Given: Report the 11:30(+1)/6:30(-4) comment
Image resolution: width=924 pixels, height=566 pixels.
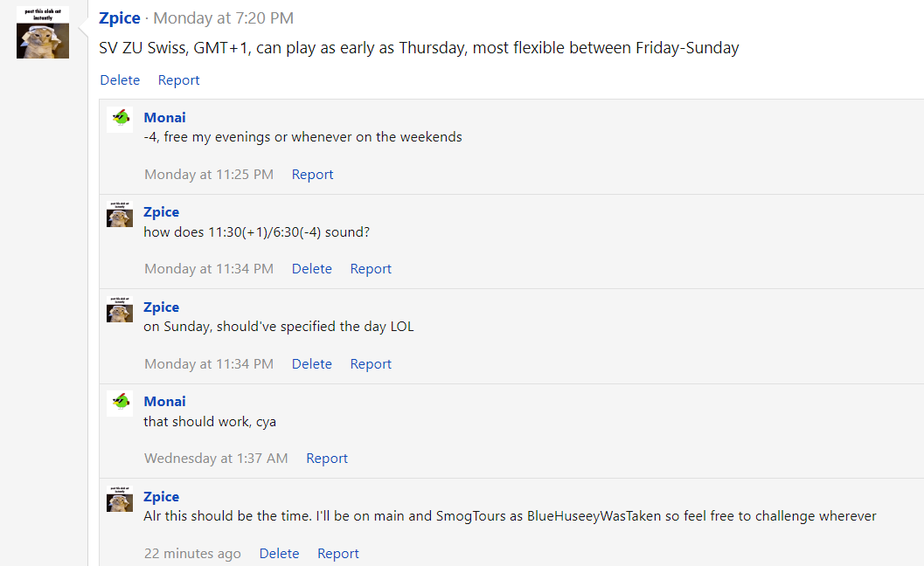Looking at the screenshot, I should [371, 268].
